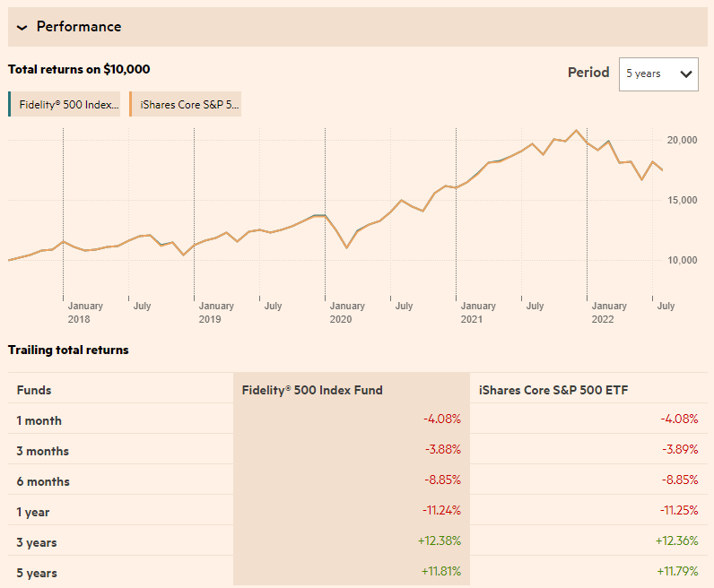
Task: Click the 15,000 y-axis value label
Action: pyautogui.click(x=683, y=200)
